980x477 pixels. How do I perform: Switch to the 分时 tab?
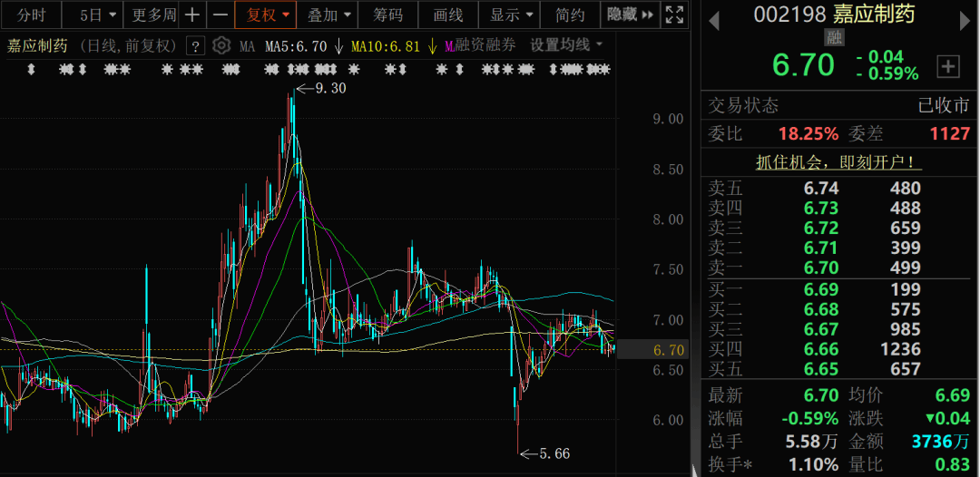(31, 15)
